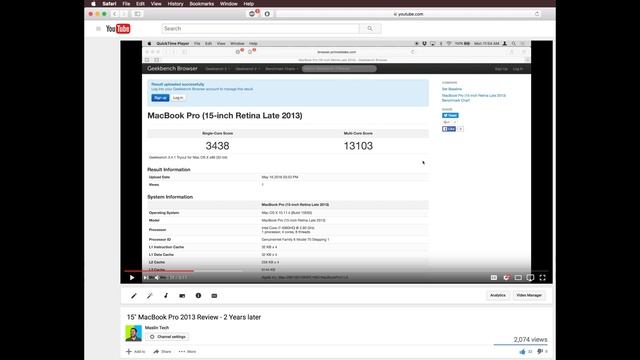The height and width of the screenshot is (360, 640).
Task: Open the Video Manager button
Action: (529, 295)
